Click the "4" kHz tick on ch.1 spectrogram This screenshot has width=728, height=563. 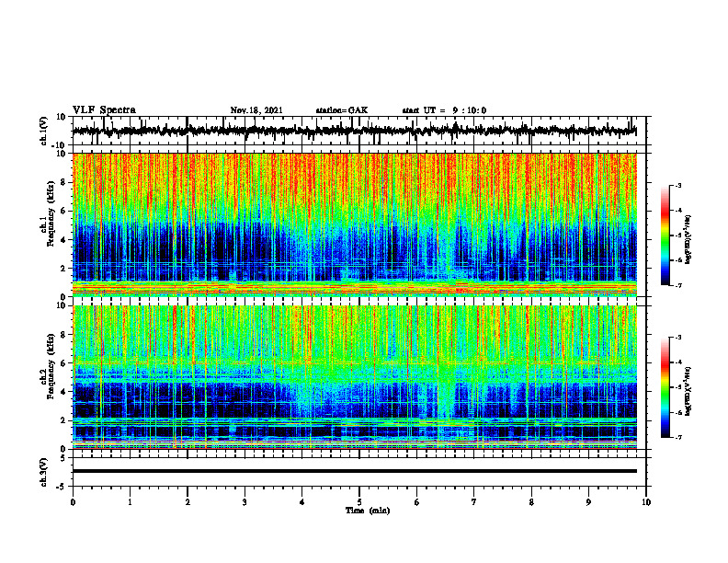point(65,240)
